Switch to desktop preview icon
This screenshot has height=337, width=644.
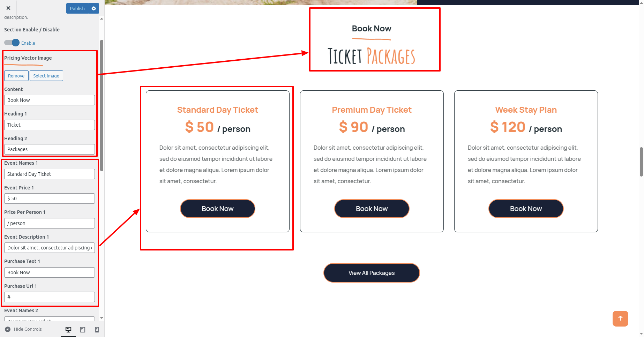pyautogui.click(x=68, y=329)
